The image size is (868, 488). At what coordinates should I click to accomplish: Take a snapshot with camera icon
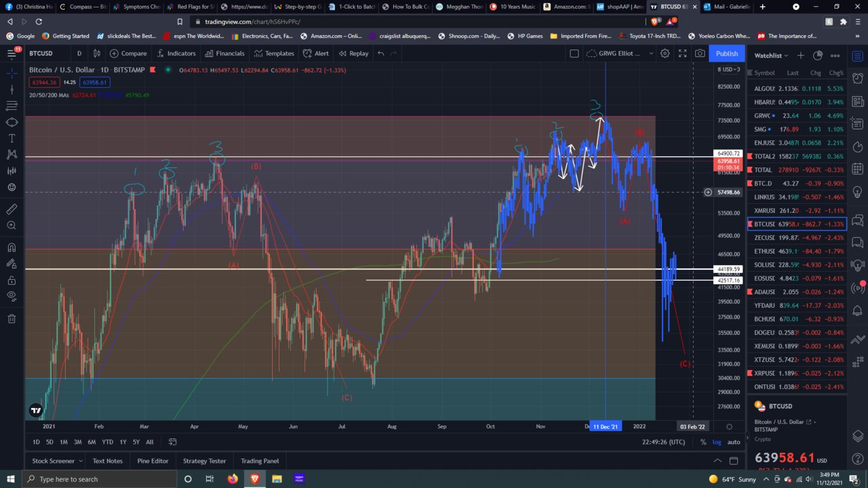click(700, 54)
